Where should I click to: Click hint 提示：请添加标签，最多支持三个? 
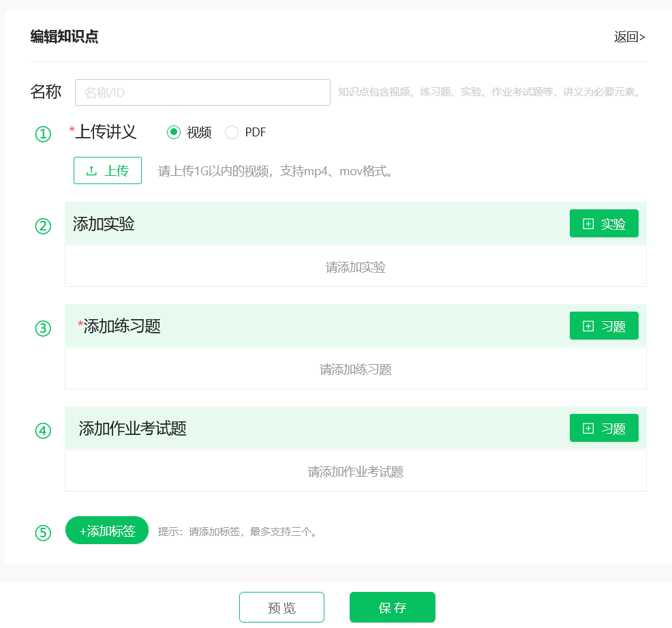[237, 532]
